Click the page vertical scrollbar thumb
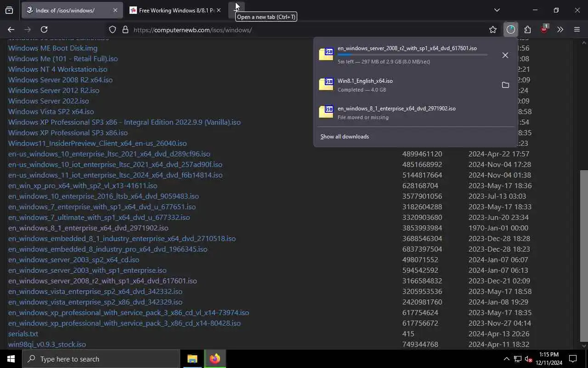Image resolution: width=588 pixels, height=368 pixels. 584,255
